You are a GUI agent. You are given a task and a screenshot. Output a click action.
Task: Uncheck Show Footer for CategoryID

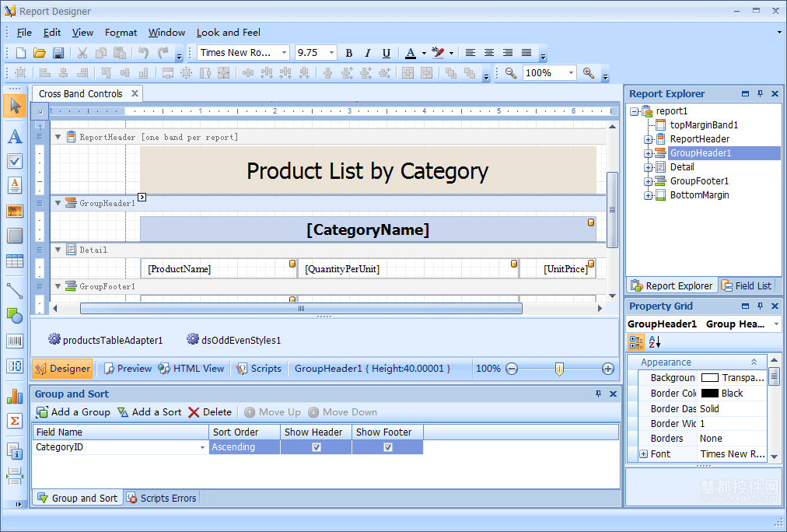tap(388, 446)
